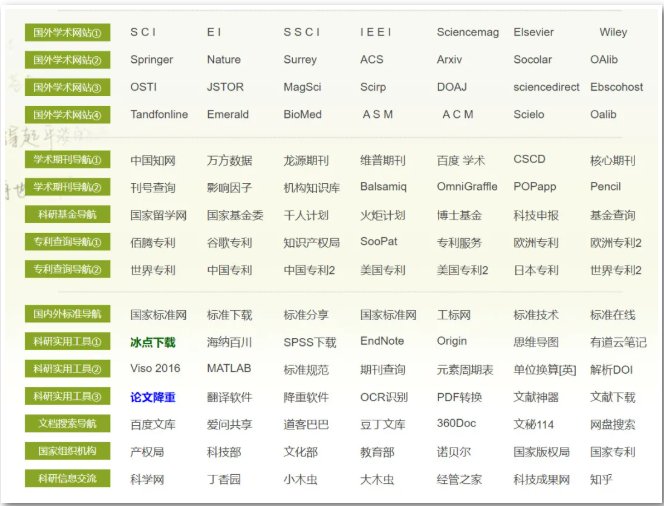The height and width of the screenshot is (506, 664).
Task: Click the SooPat patent search link
Action: tap(379, 242)
